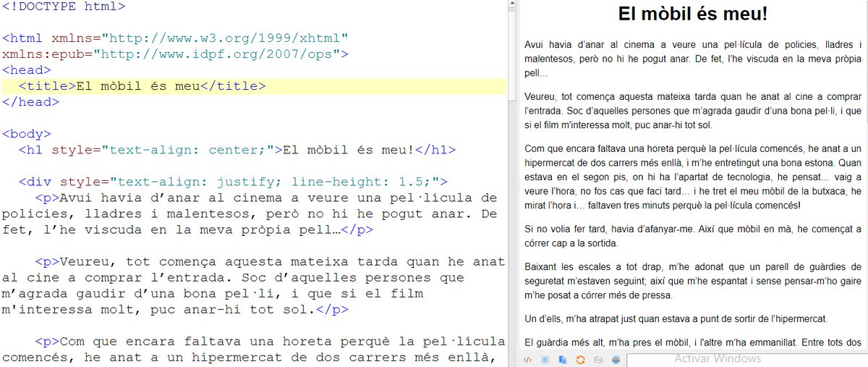Click the h1 "text-align: center;" code line

point(237,150)
